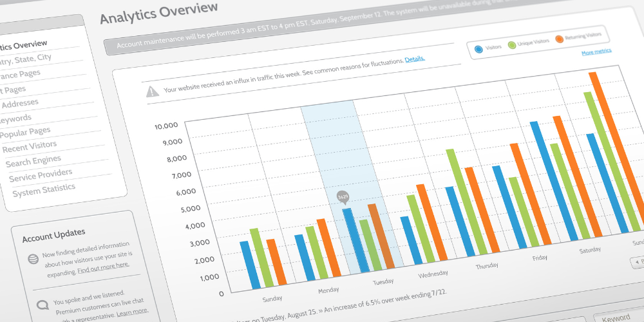
Task: Click the back arrow button below the chart
Action: click(638, 261)
